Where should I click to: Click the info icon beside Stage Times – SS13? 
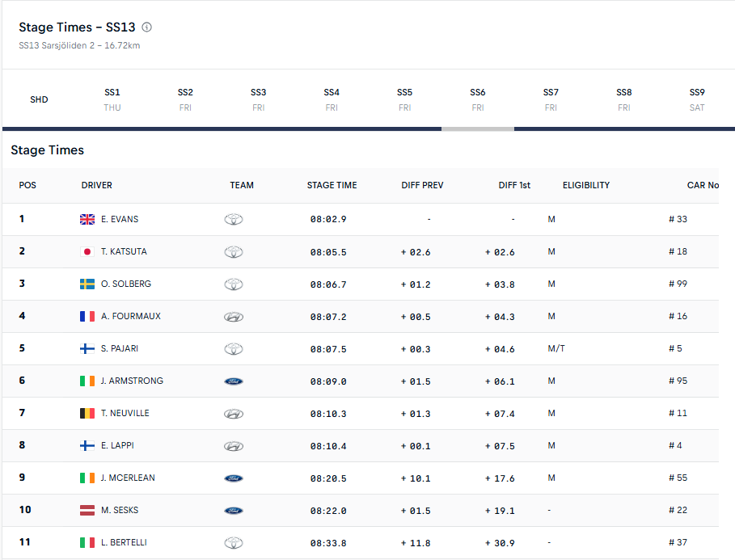pyautogui.click(x=146, y=27)
